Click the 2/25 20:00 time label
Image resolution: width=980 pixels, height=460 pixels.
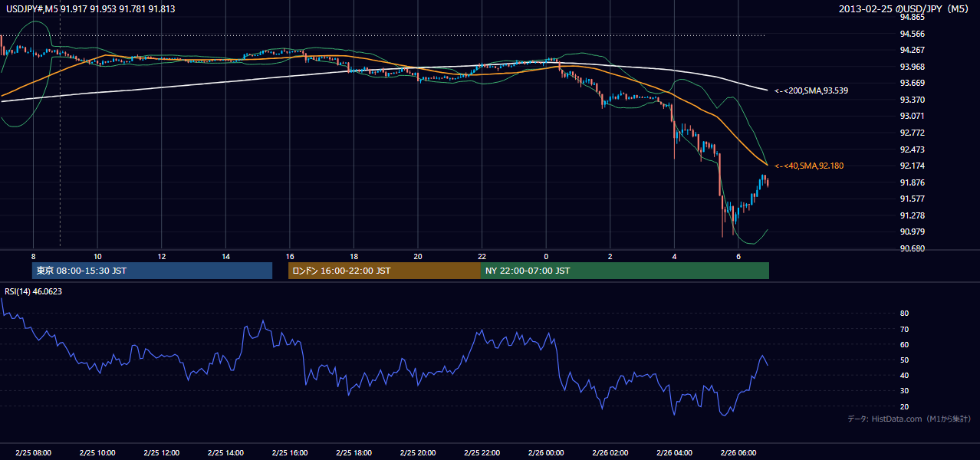[x=418, y=453]
